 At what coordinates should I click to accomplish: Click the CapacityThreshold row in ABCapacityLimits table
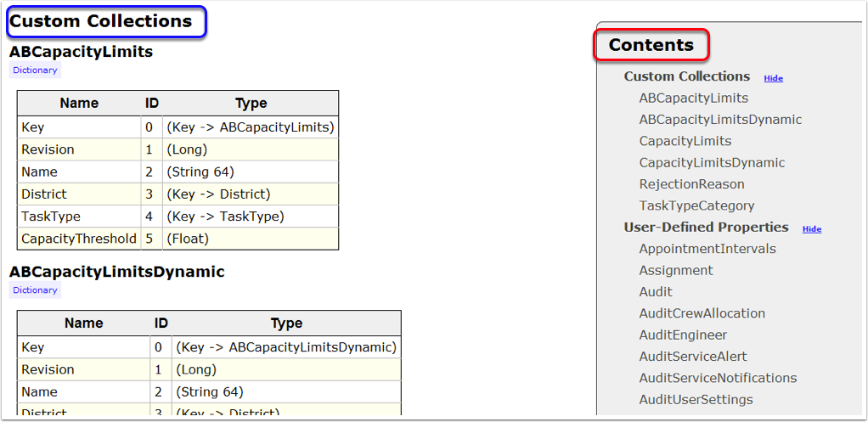pyautogui.click(x=79, y=239)
